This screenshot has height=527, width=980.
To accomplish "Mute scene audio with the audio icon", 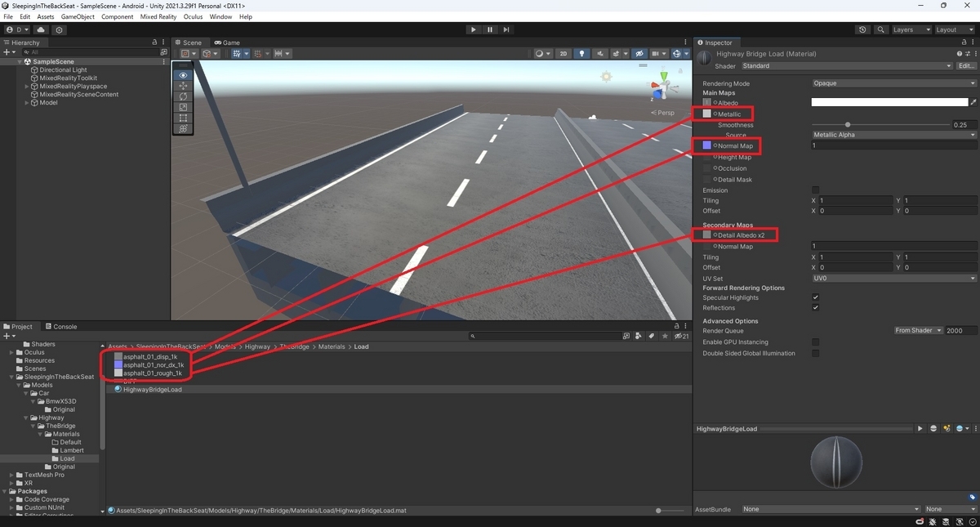I will (601, 53).
